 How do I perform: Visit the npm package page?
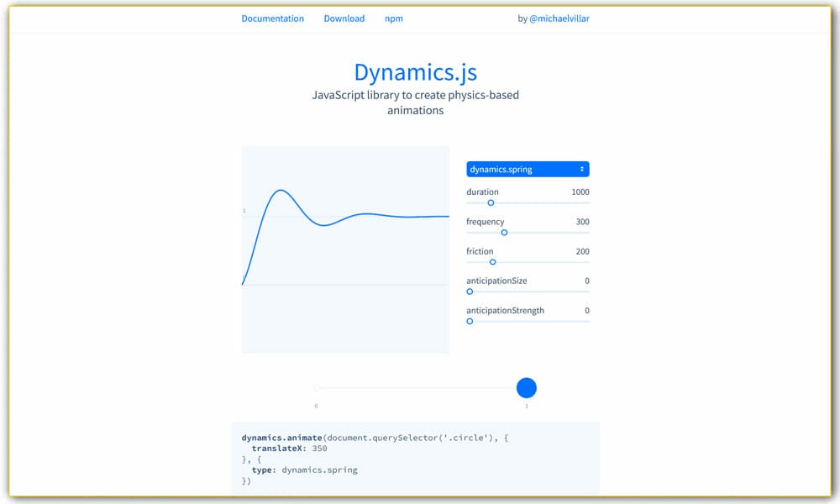(x=393, y=18)
